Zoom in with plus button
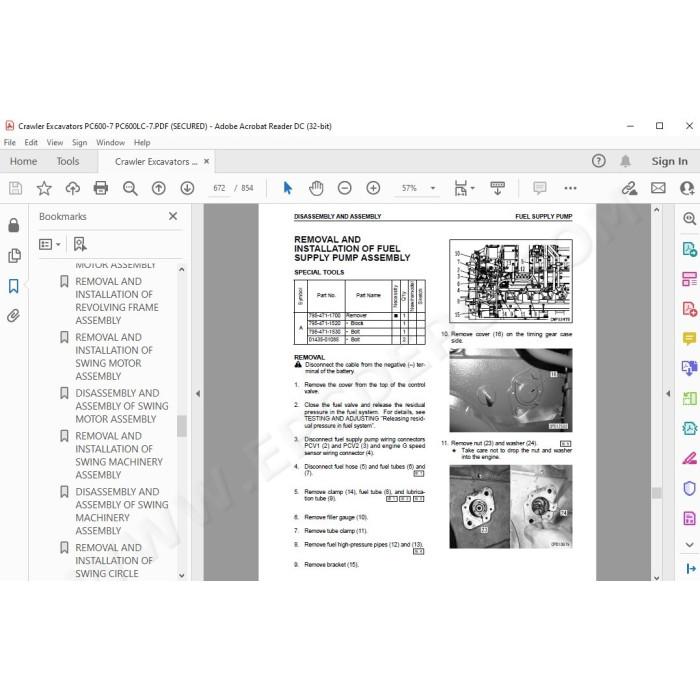This screenshot has width=700, height=700. point(373,188)
